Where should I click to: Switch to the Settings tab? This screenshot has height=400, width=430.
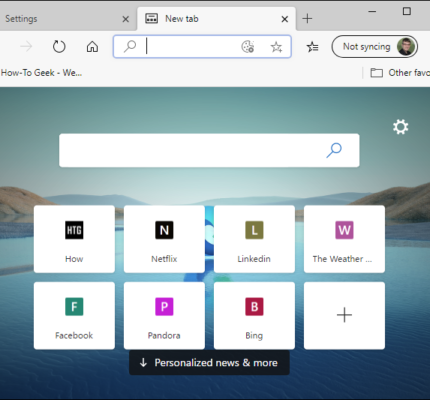coord(67,19)
